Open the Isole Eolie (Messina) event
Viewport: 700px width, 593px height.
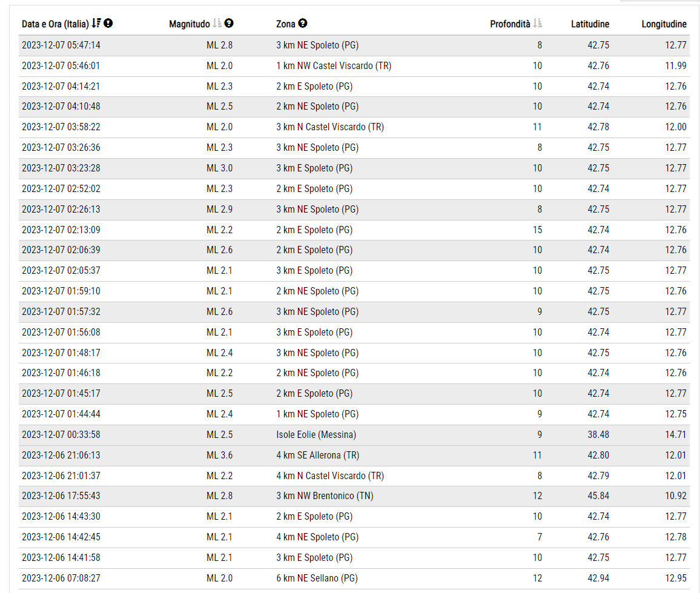[316, 435]
